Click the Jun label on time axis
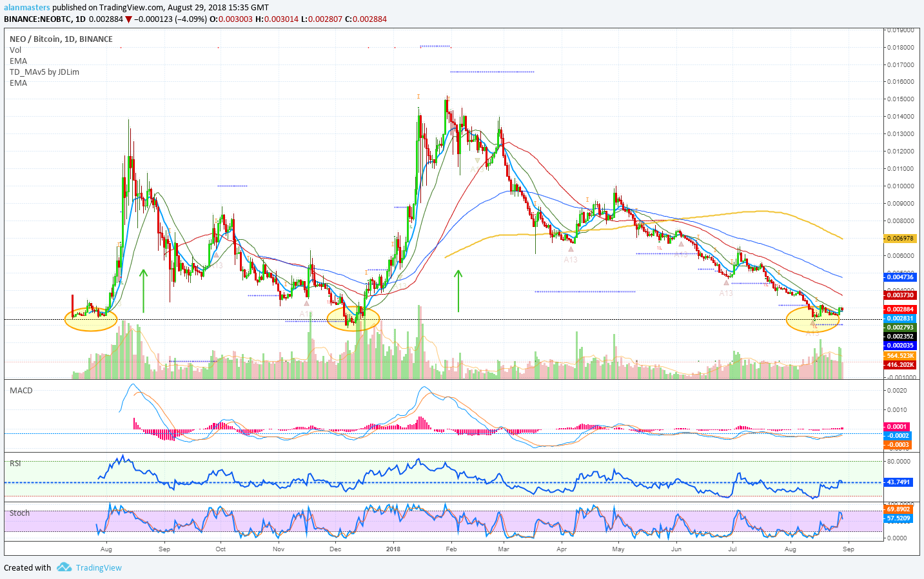Screen dimensions: 924x579 (x=676, y=549)
